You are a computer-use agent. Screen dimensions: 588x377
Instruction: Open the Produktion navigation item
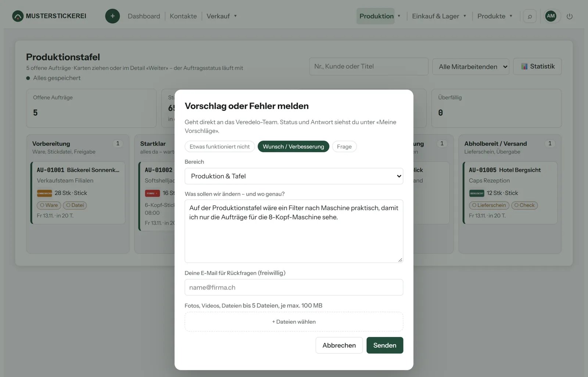click(376, 16)
